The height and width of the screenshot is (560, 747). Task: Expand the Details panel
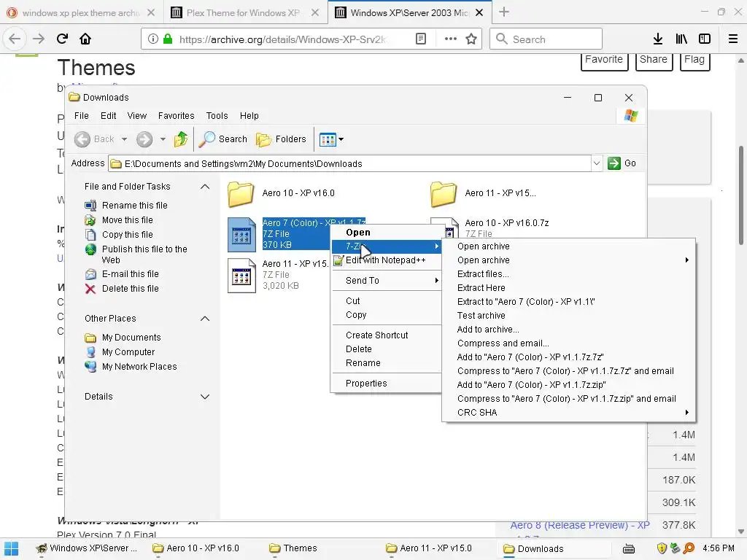coord(205,397)
